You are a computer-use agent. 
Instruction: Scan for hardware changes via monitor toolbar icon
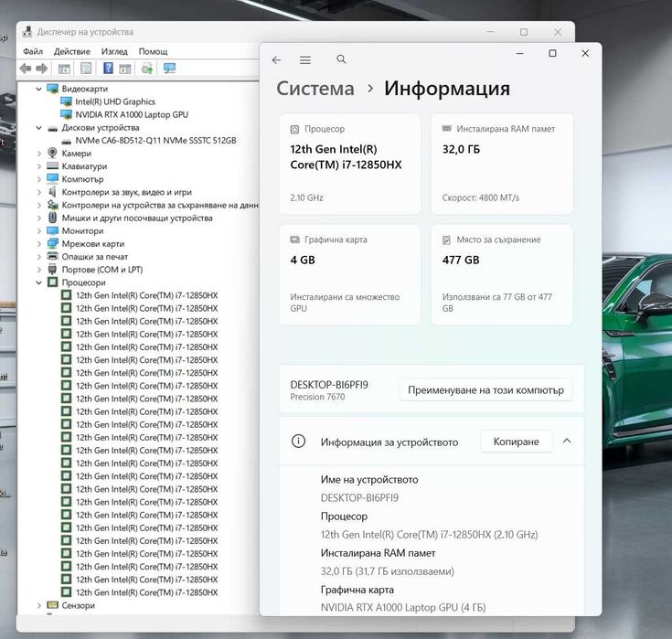(x=169, y=69)
